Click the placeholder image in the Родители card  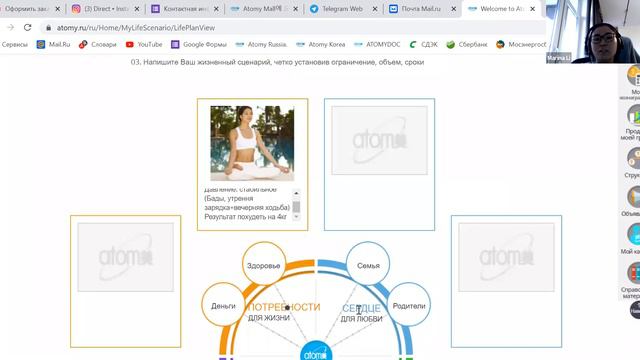point(507,257)
